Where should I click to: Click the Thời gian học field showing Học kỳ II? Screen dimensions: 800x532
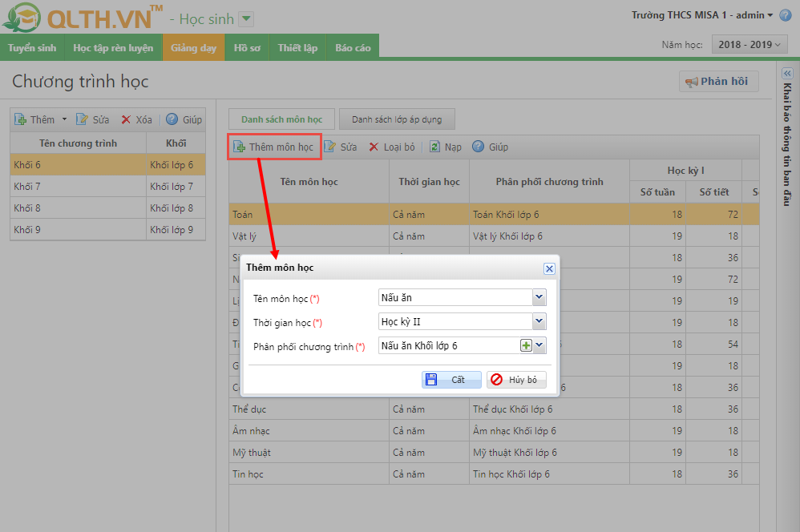pos(455,321)
